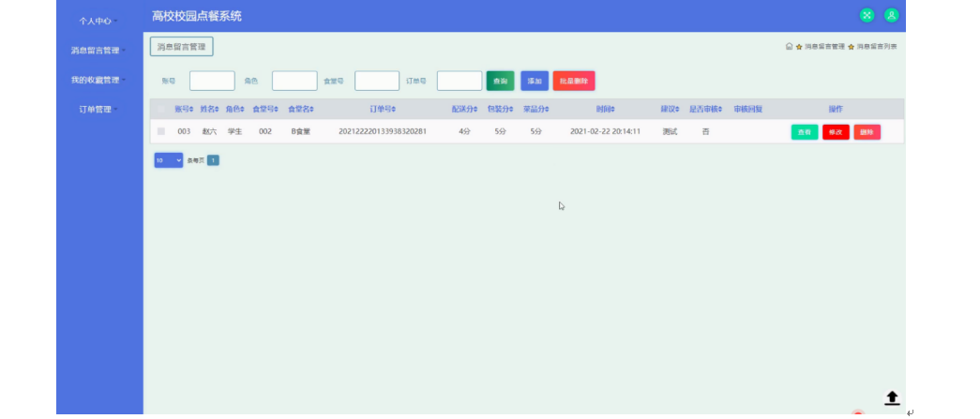Tick the checkbox for row 003 赵六
This screenshot has width=980, height=419.
161,131
